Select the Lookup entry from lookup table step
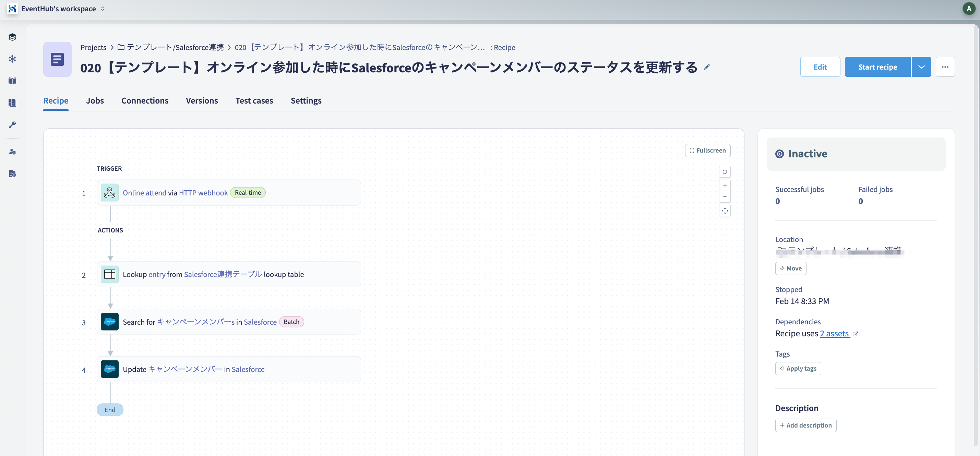The height and width of the screenshot is (456, 980). (229, 274)
